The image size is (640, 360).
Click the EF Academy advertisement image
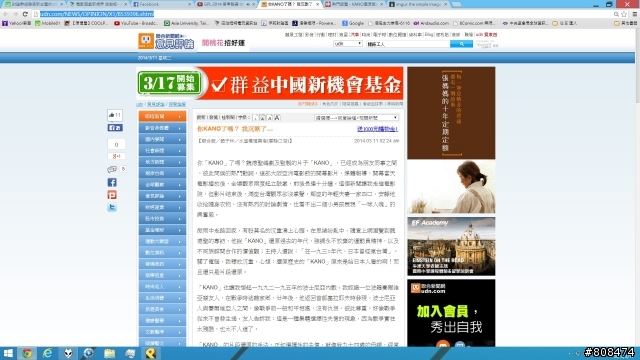click(451, 246)
